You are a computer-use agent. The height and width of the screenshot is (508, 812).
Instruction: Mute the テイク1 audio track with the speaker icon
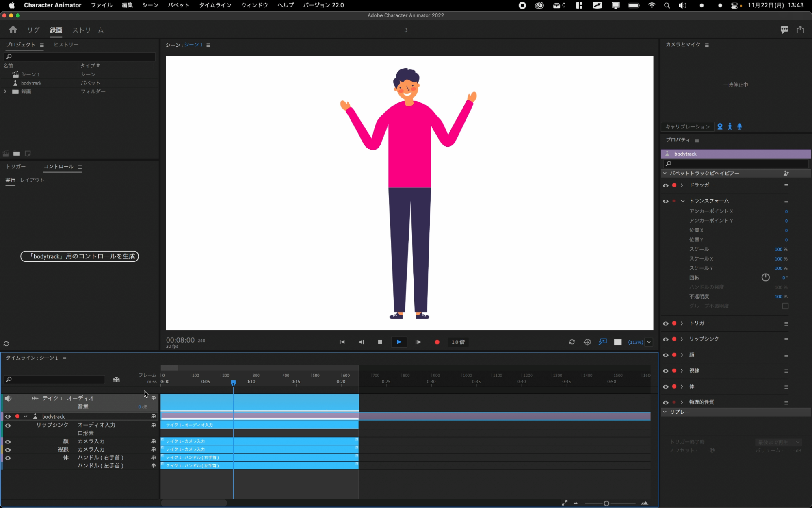[x=8, y=398]
